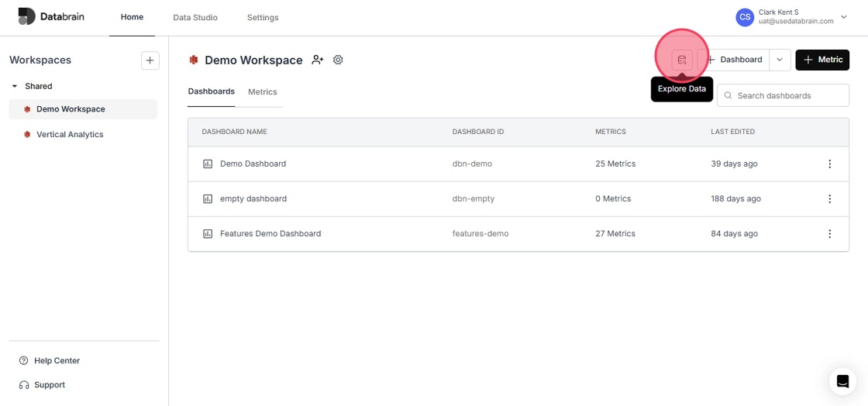Click the chart icon of Demo Dashboard row

(208, 163)
